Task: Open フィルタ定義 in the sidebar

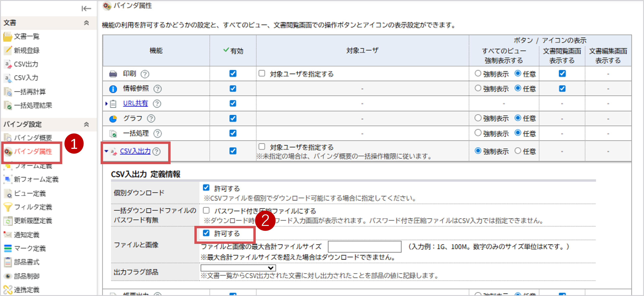Action: [33, 207]
